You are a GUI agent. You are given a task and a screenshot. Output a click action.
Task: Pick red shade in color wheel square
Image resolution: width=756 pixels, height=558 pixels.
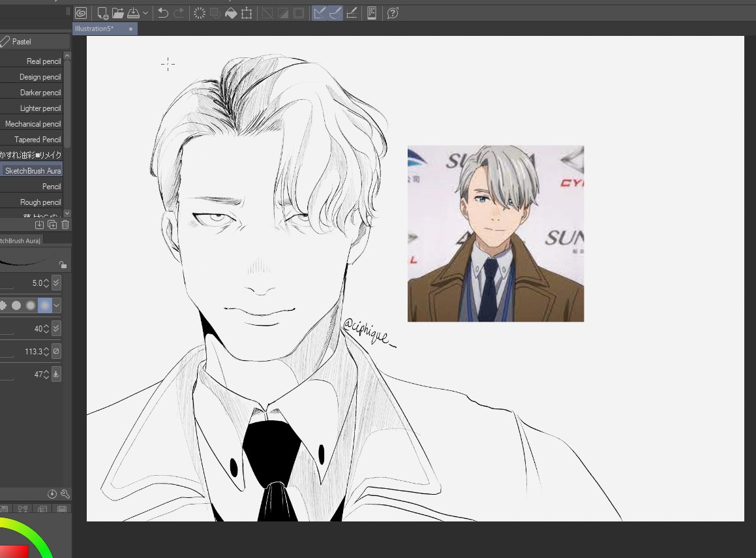tap(14, 552)
